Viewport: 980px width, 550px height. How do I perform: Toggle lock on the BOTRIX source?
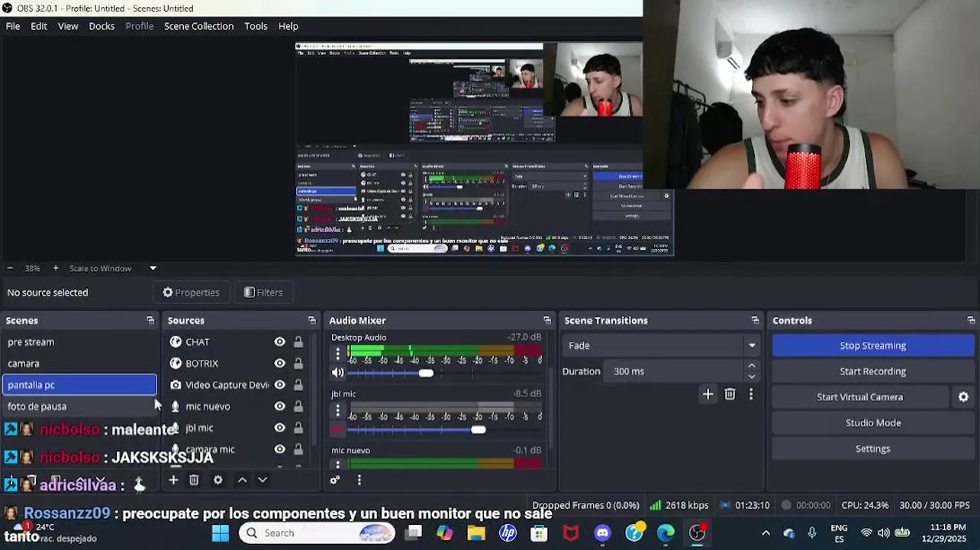tap(298, 363)
